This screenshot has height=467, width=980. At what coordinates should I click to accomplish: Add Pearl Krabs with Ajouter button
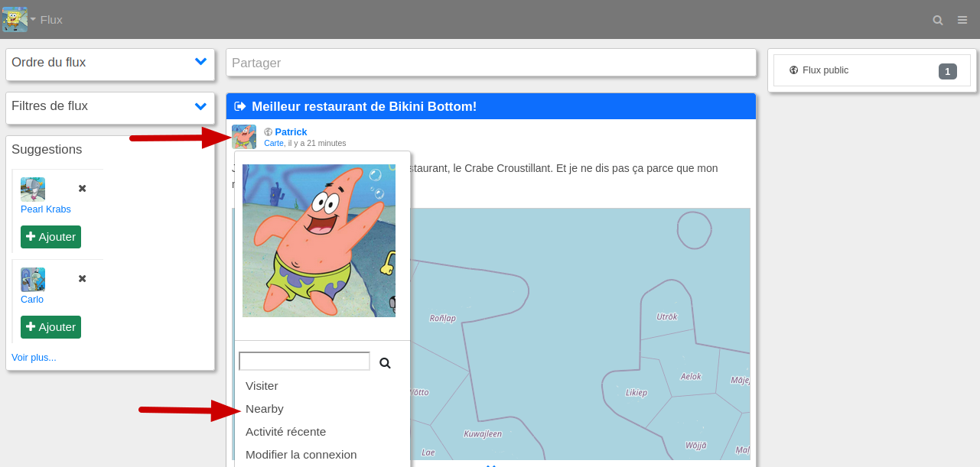tap(50, 237)
